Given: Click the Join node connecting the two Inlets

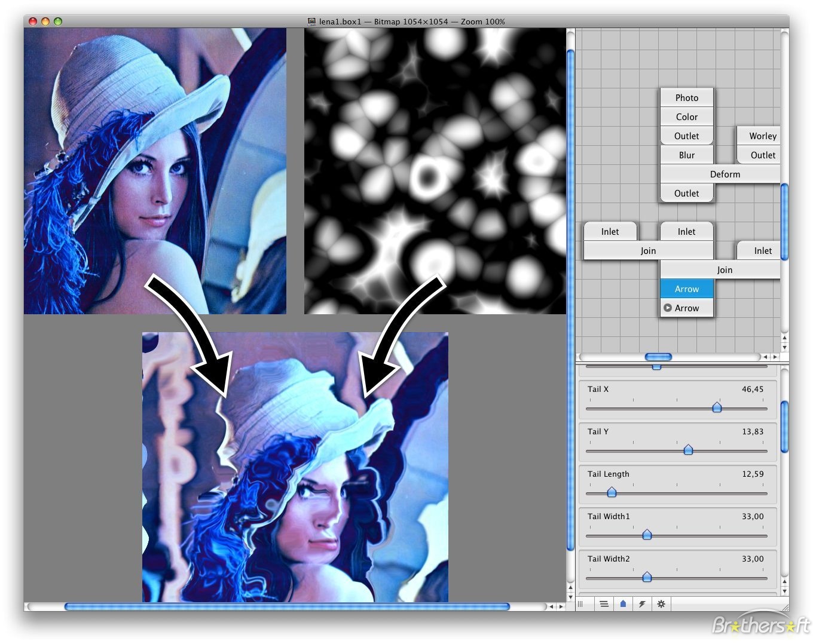Looking at the screenshot, I should (648, 250).
